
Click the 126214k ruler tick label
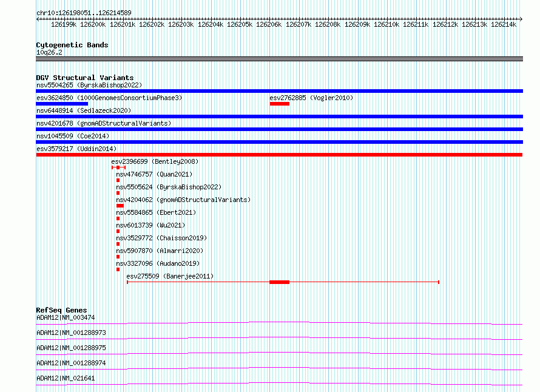pyautogui.click(x=504, y=24)
